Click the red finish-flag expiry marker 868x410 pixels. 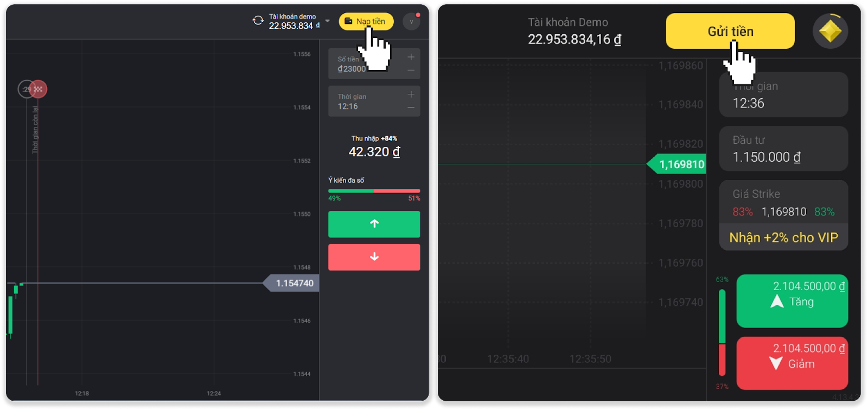pyautogui.click(x=39, y=89)
